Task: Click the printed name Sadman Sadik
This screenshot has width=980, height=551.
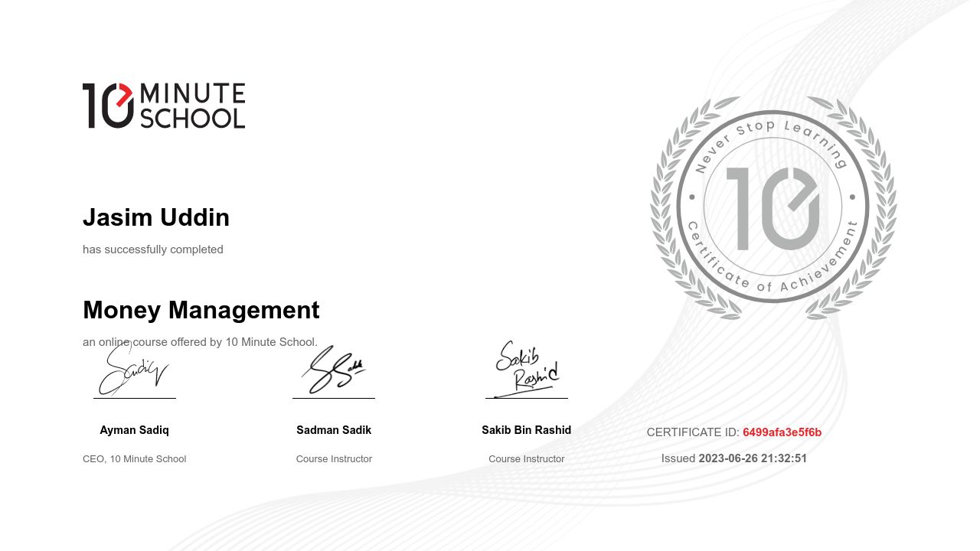Action: [334, 430]
